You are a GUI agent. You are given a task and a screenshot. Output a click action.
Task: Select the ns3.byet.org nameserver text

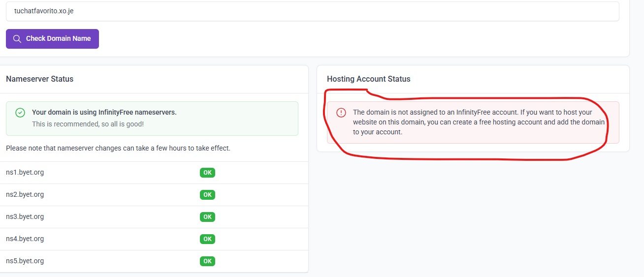coord(25,217)
